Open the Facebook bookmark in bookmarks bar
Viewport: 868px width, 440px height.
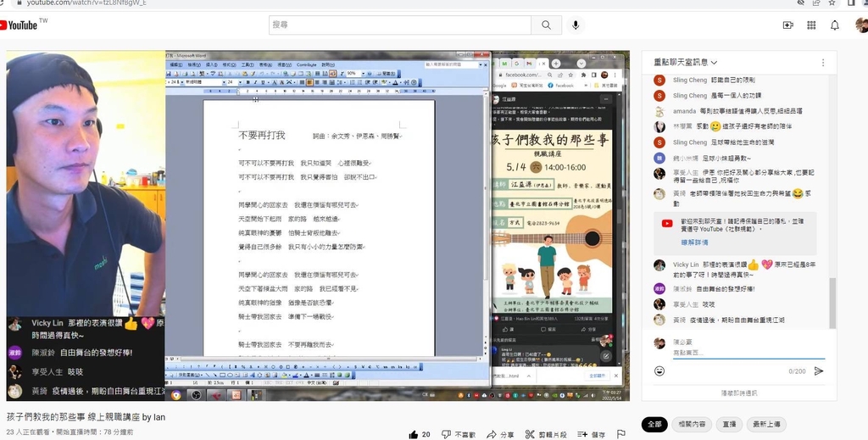pos(561,86)
